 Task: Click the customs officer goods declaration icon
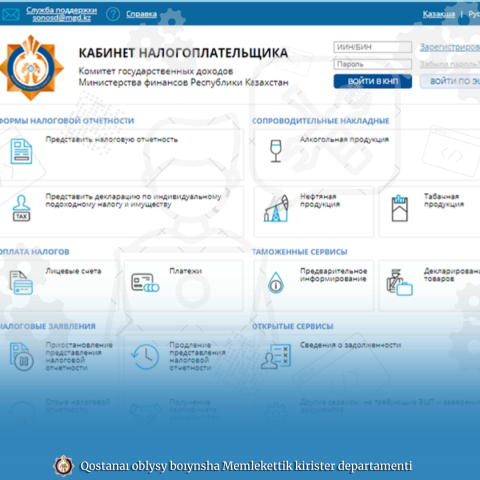399,283
